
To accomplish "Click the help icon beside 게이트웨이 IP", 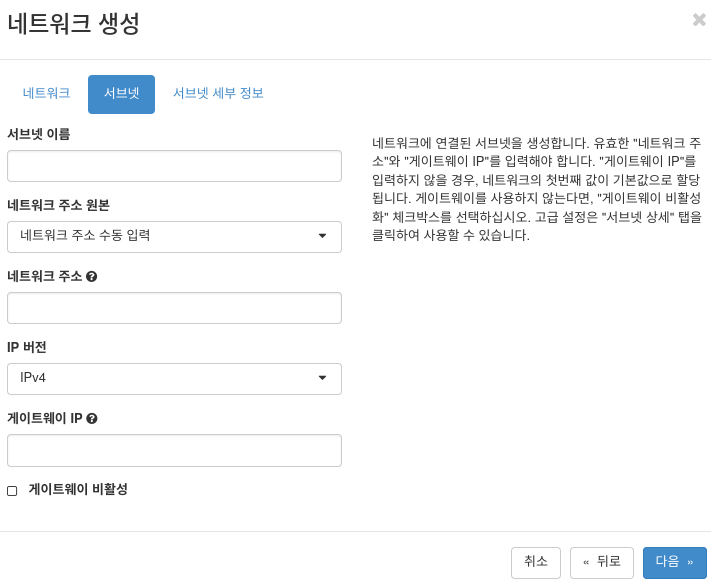I will click(x=92, y=419).
